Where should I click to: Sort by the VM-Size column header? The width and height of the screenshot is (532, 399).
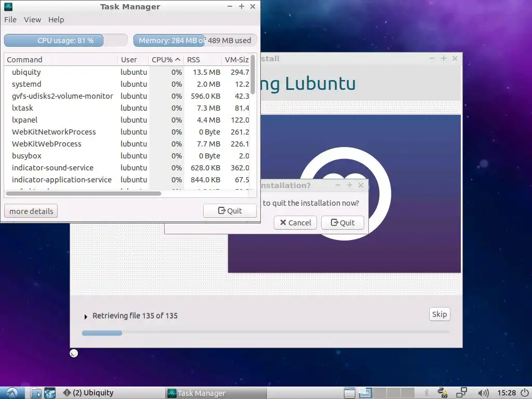tap(236, 60)
